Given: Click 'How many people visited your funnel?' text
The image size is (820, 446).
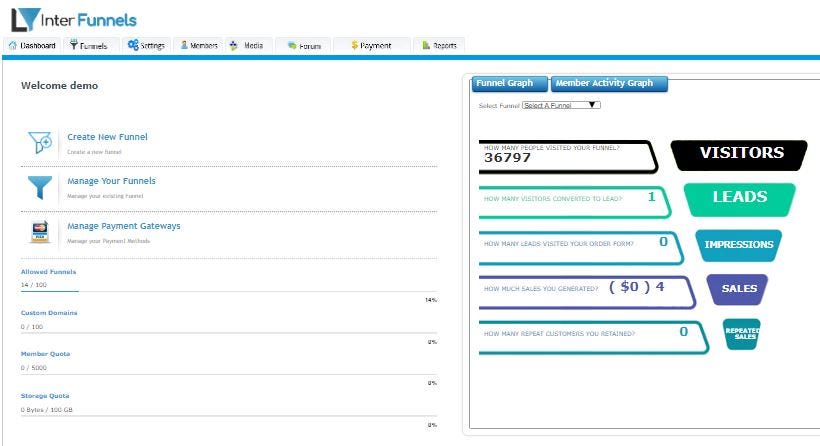Looking at the screenshot, I should click(x=552, y=148).
